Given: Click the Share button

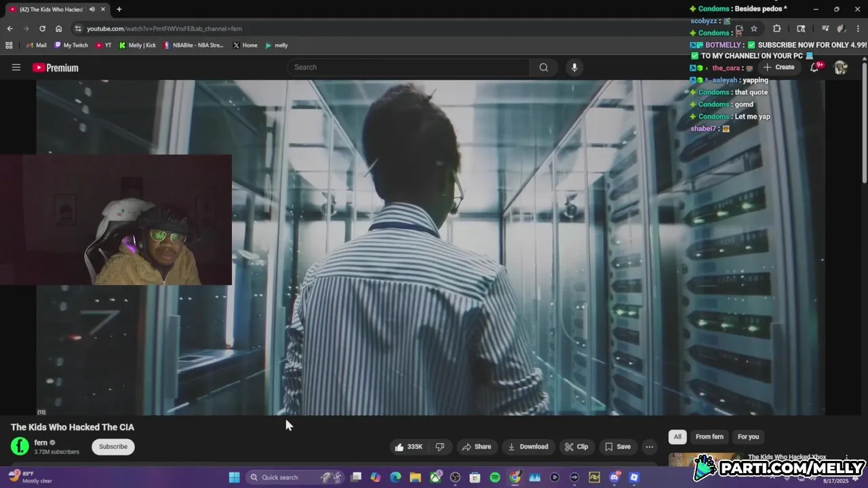Looking at the screenshot, I should click(476, 447).
